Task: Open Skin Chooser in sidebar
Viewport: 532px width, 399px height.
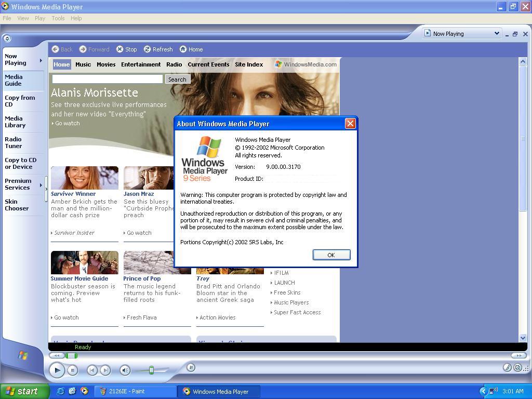Action: tap(23, 205)
